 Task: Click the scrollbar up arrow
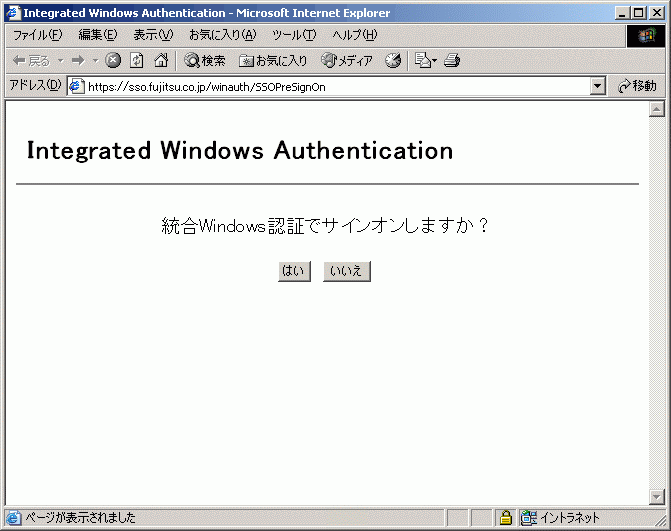[x=656, y=109]
